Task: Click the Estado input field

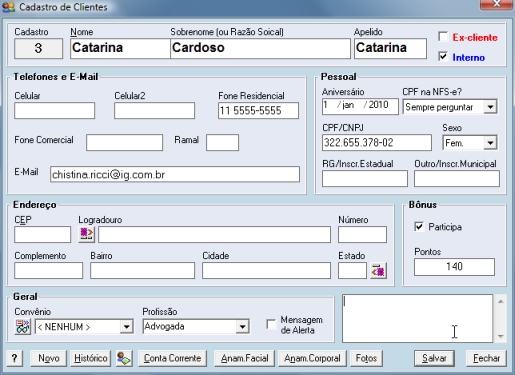Action: point(352,271)
